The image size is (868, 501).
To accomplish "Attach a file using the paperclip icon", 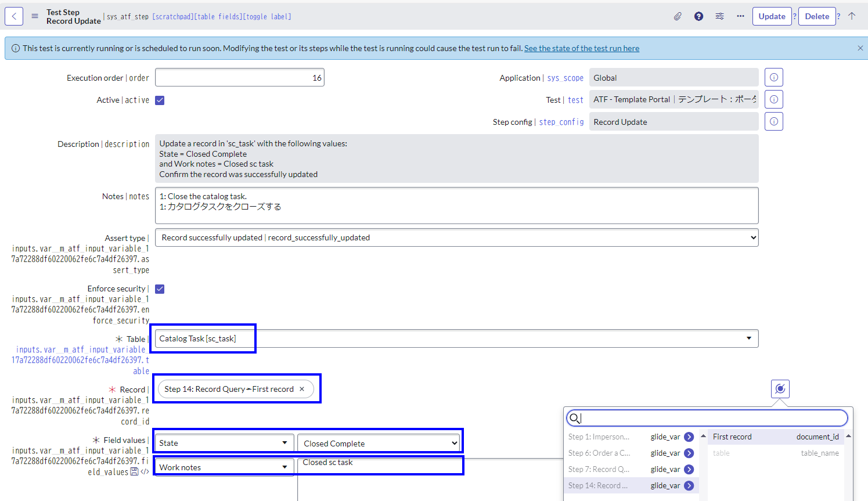I will tap(678, 16).
